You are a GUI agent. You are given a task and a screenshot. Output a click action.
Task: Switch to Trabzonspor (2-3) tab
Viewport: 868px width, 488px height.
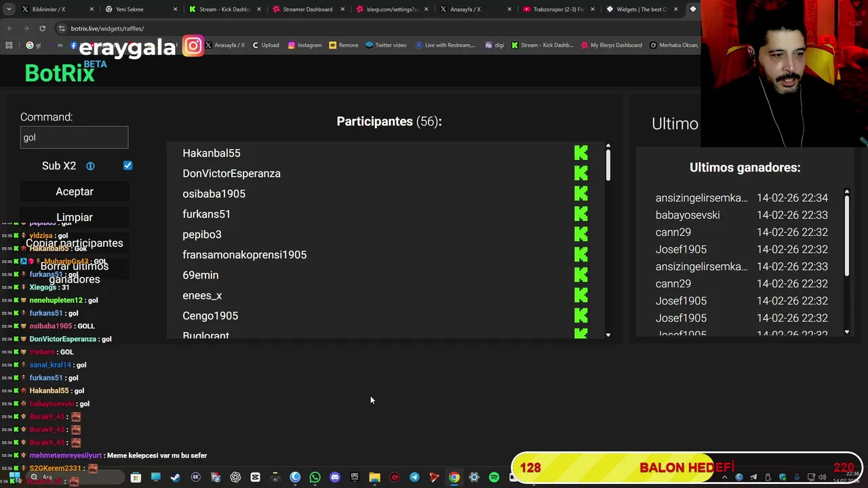[x=559, y=9]
